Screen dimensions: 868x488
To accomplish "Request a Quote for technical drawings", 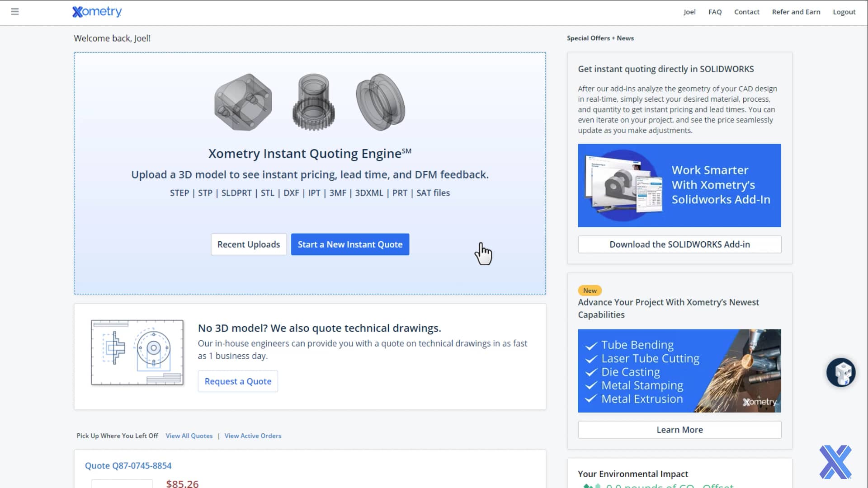I will tap(238, 381).
